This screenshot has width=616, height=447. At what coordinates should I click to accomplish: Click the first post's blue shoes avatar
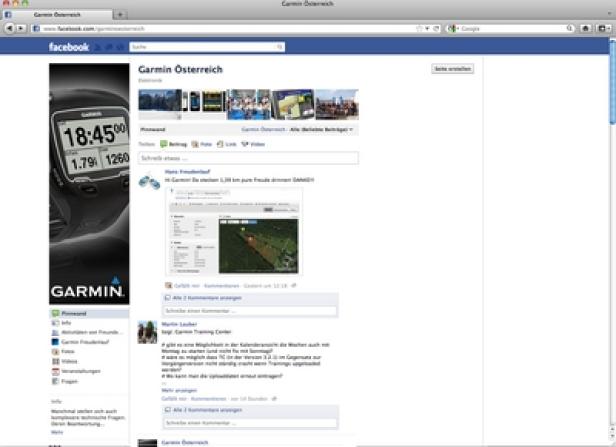(x=149, y=181)
